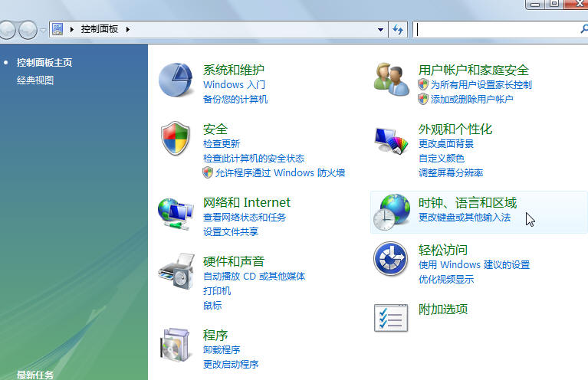588x380 pixels.
Task: Expand the address bar history dropdown
Action: click(380, 30)
